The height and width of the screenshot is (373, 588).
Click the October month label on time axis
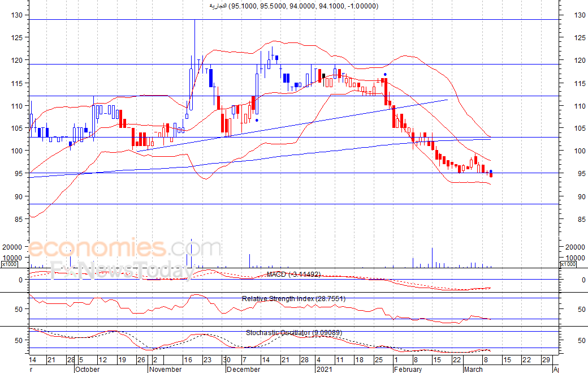(x=88, y=369)
